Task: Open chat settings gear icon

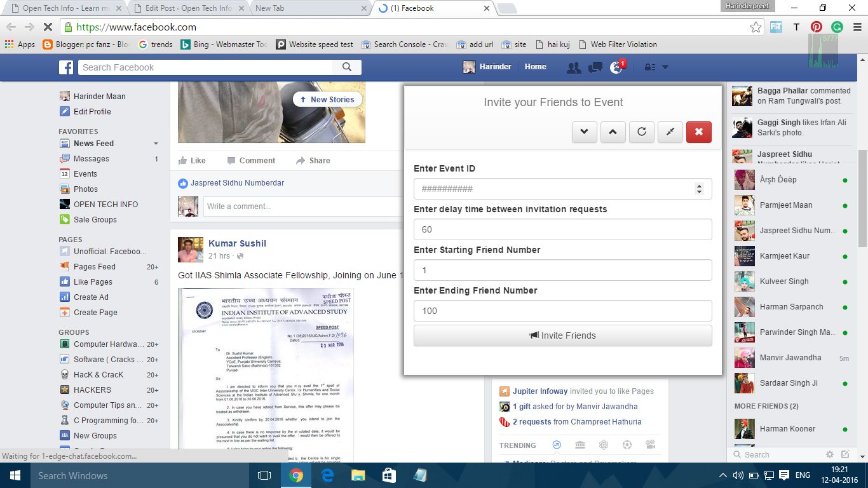Action: 830,454
